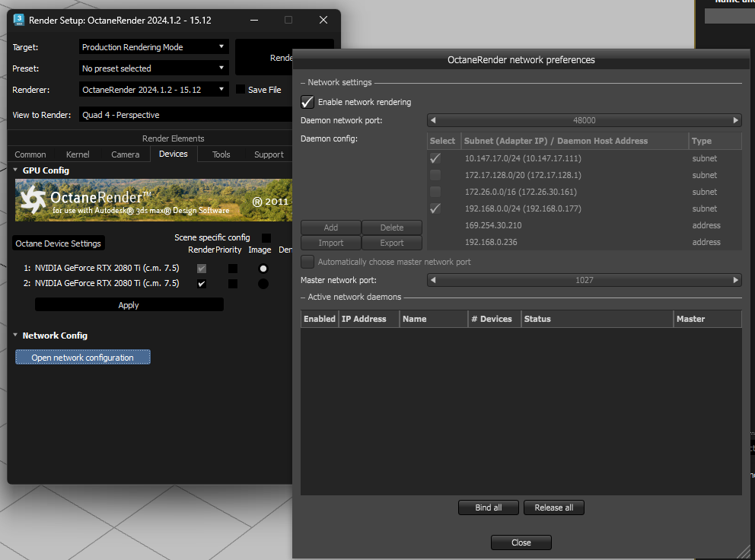
Task: Select Image radio for GPU 2
Action: point(263,284)
